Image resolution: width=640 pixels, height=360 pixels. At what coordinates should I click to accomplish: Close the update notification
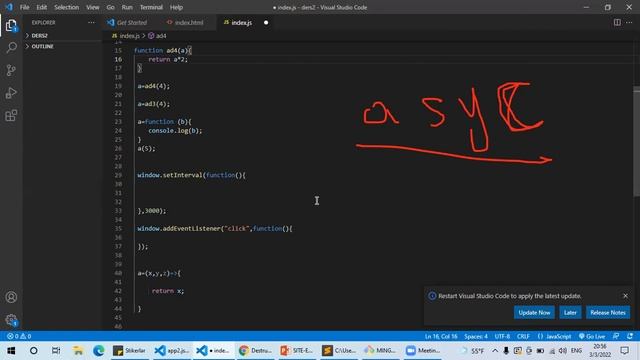pos(625,296)
